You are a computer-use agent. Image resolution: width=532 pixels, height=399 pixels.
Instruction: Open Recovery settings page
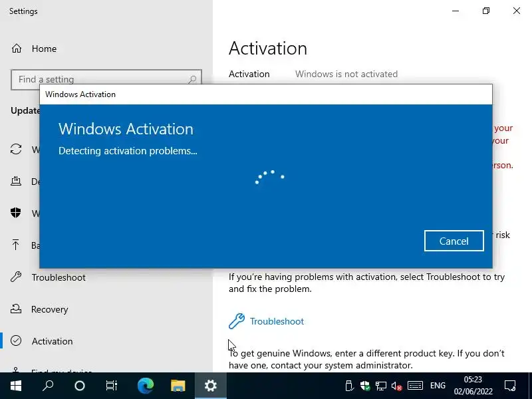[x=49, y=309]
